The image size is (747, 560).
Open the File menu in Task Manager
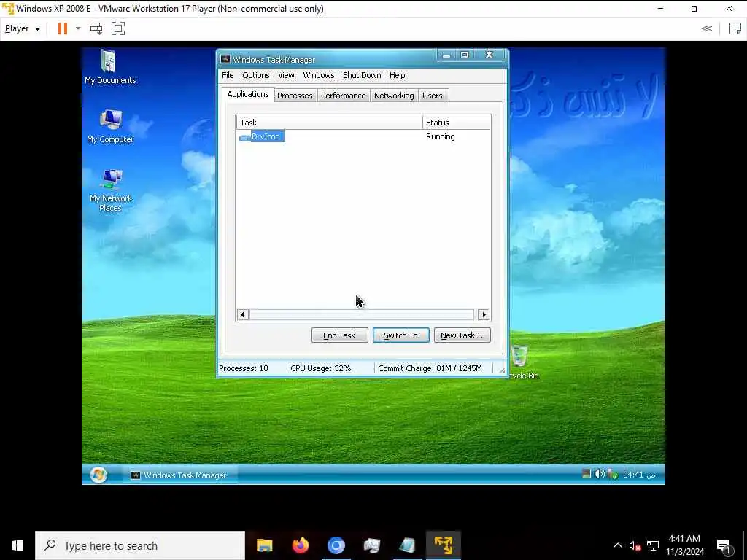tap(228, 75)
